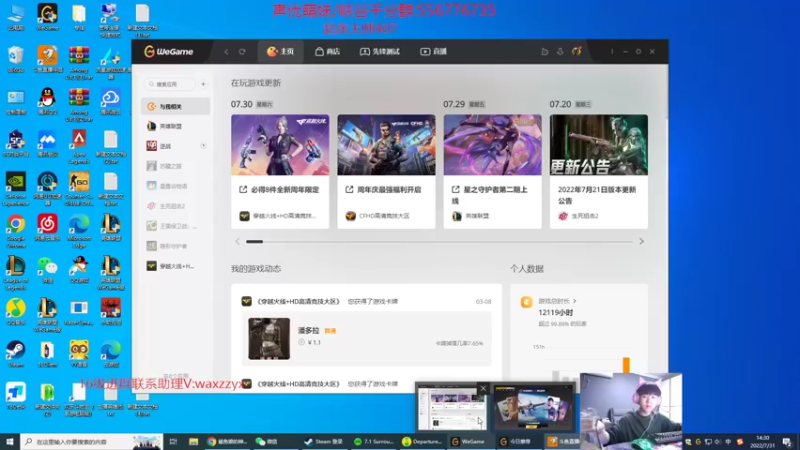
Task: Open File Explorer from the taskbar
Action: (193, 441)
